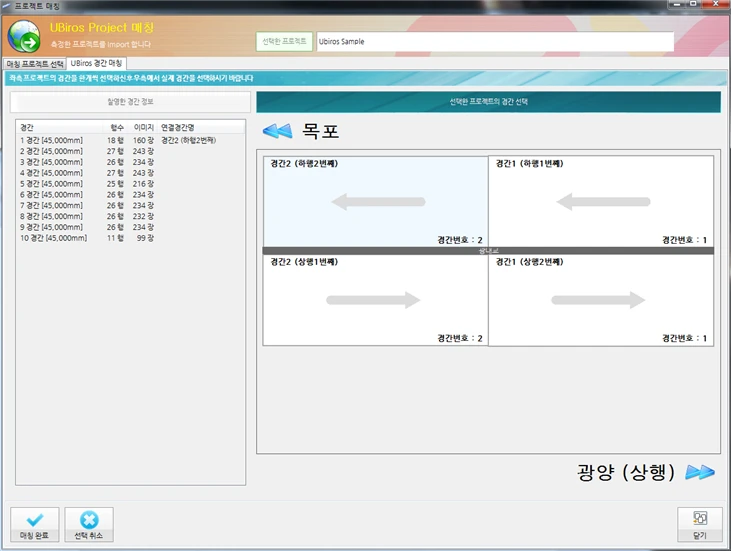Select row 7 경간 [45,000mm]
The width and height of the screenshot is (731, 551).
click(x=130, y=205)
